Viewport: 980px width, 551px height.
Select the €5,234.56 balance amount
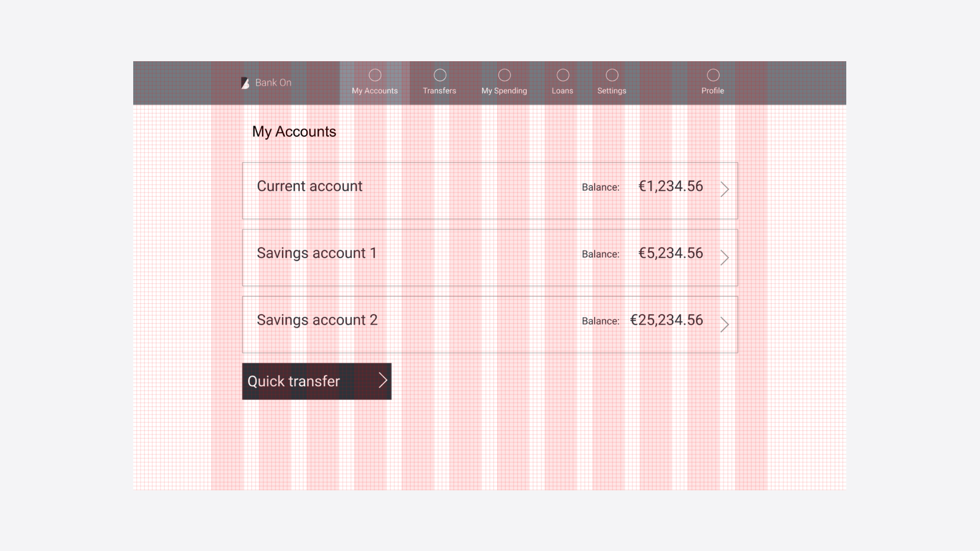click(671, 253)
